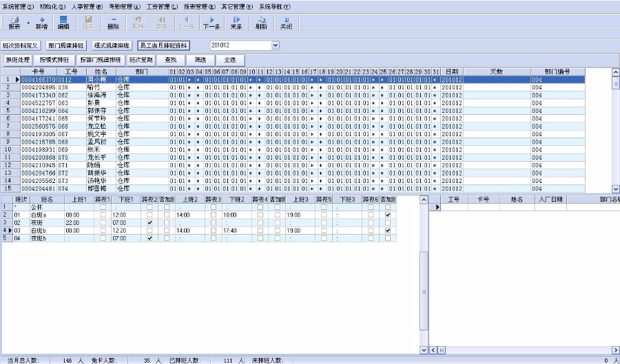Click the 22:00 上班1 time cell for 夜班

(79, 223)
